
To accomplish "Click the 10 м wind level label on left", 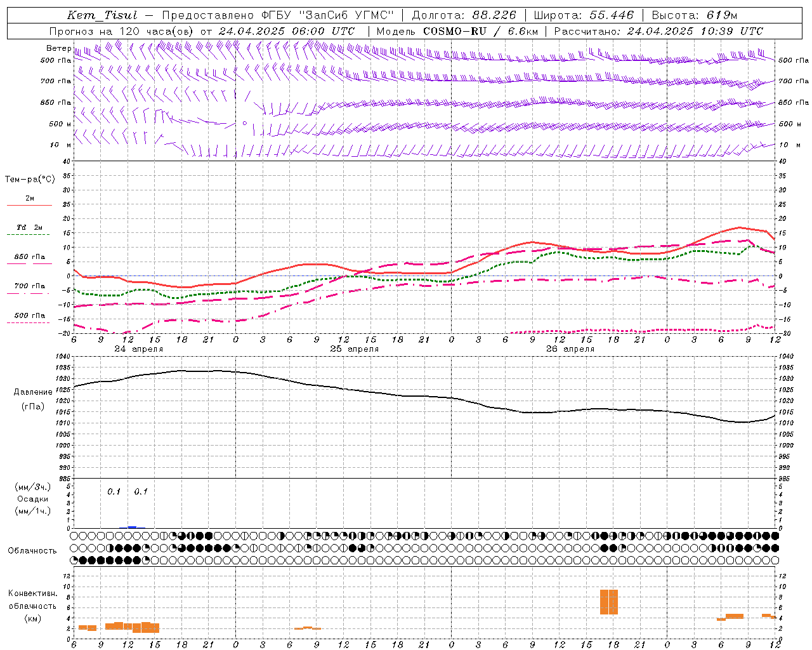I will (x=61, y=145).
